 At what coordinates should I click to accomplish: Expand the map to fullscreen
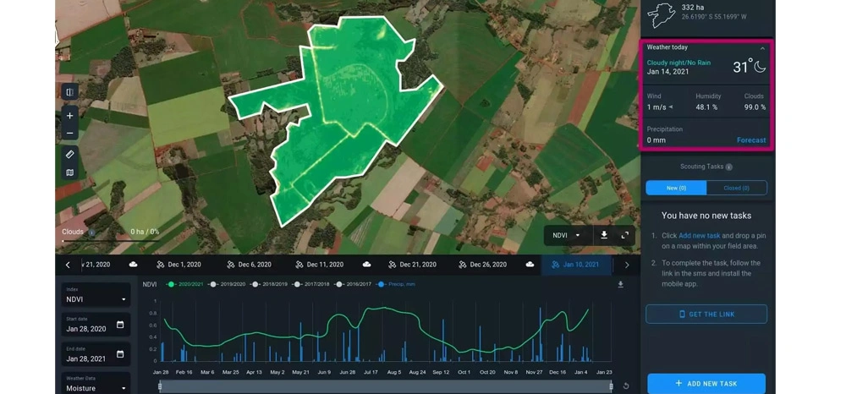625,235
